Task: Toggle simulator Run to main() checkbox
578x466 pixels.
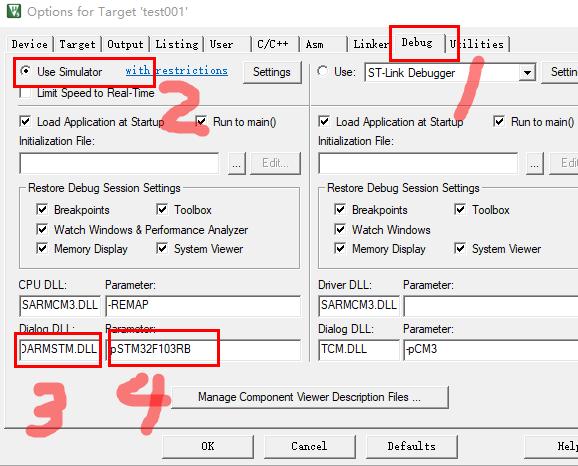Action: 201,121
